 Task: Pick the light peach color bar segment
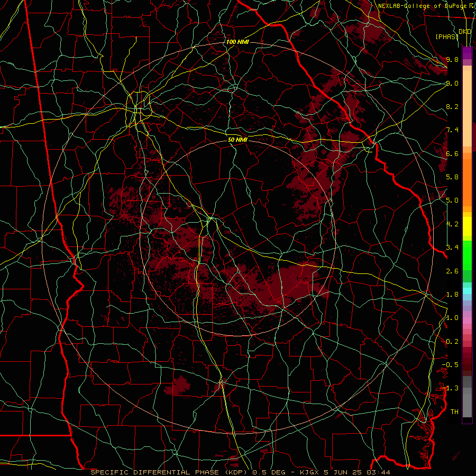[467, 108]
